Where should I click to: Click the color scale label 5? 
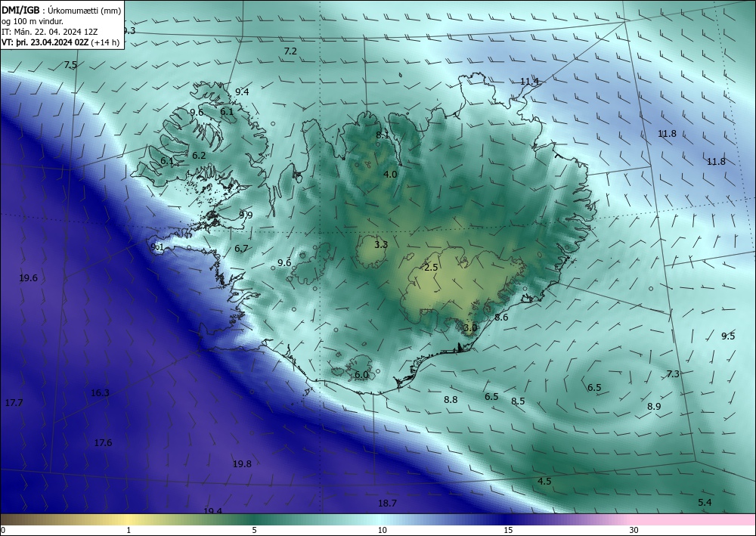(254, 530)
